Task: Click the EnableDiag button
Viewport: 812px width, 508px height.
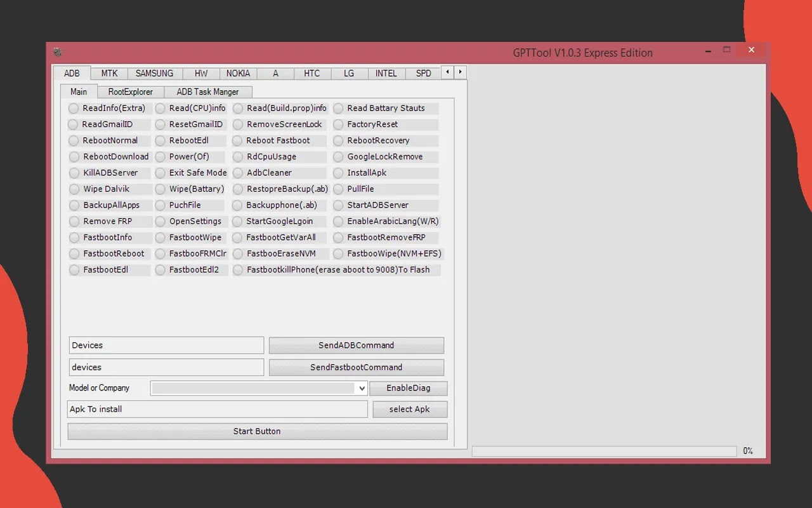Action: pos(409,388)
